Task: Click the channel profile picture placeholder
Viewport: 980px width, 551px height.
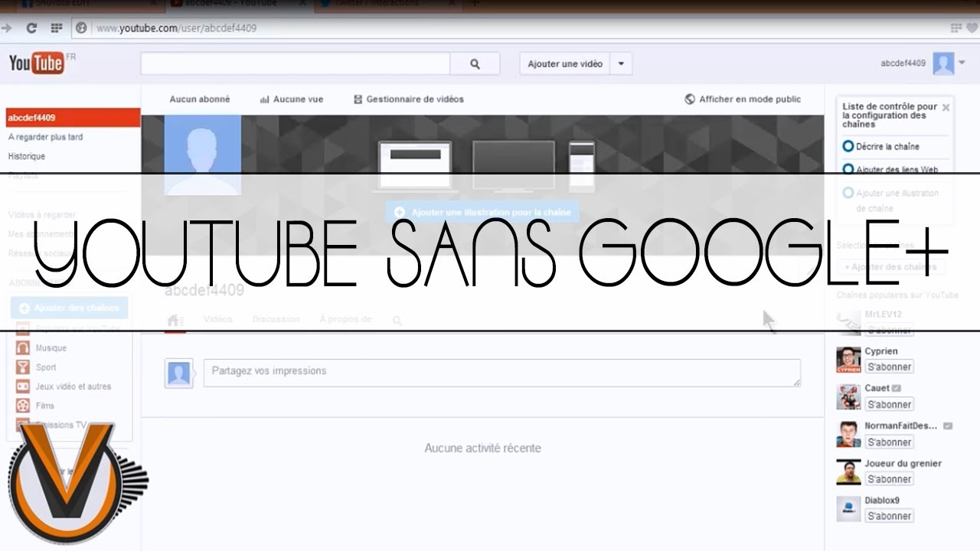Action: click(x=203, y=154)
